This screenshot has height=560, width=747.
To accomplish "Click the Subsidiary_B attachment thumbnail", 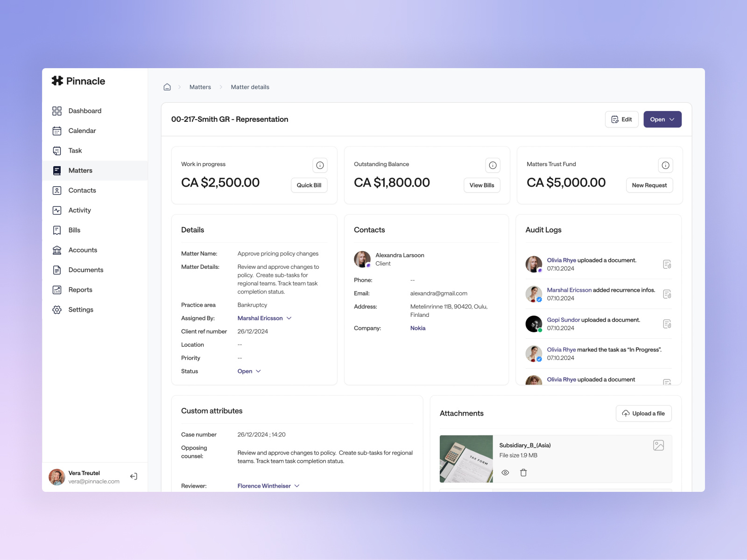I will click(x=465, y=459).
